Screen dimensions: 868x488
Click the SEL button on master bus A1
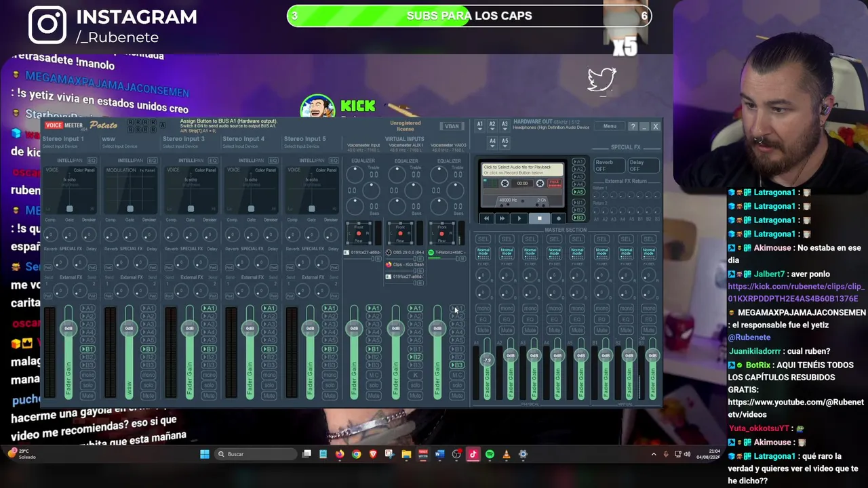click(x=483, y=239)
